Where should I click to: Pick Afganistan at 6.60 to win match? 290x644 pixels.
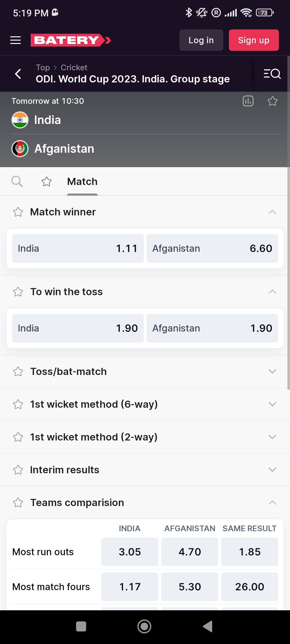pyautogui.click(x=212, y=248)
